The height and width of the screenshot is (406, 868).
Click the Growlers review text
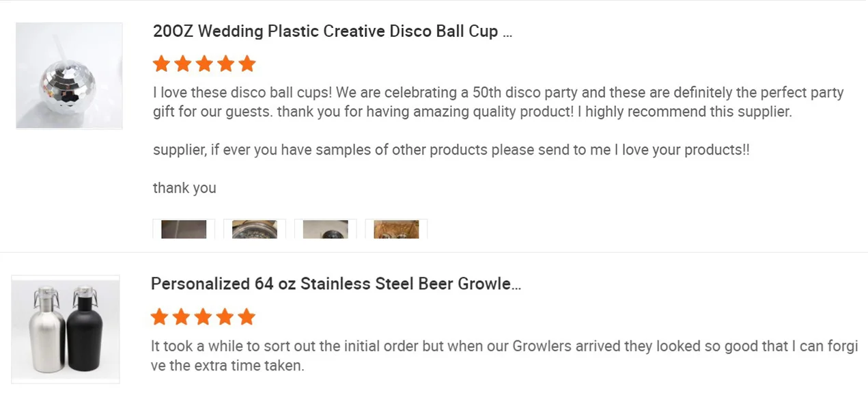(x=503, y=355)
